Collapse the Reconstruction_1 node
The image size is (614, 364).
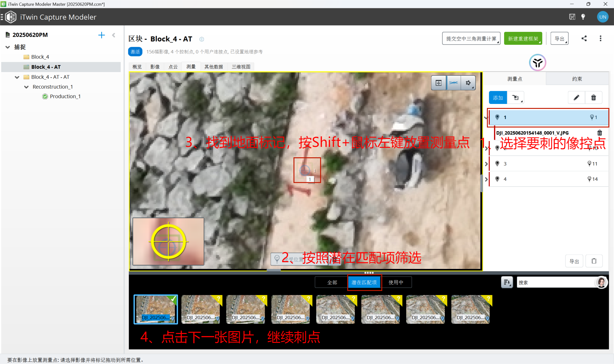[x=26, y=87]
